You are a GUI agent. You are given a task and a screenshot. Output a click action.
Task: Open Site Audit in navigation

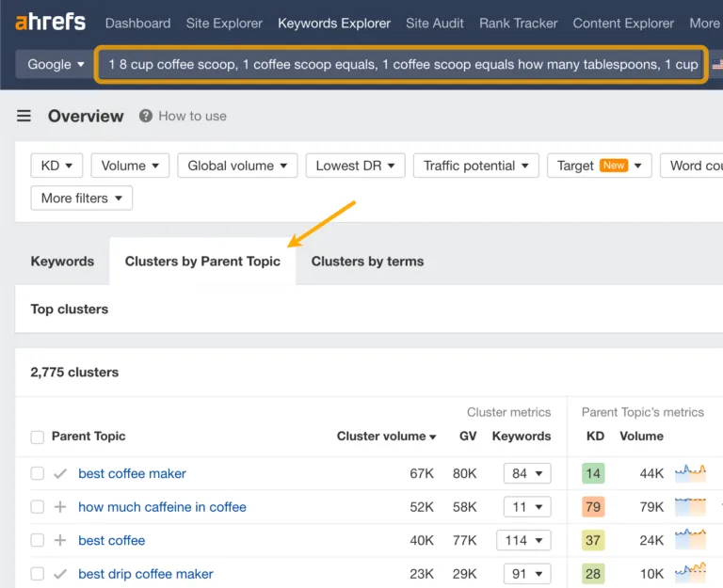click(435, 23)
